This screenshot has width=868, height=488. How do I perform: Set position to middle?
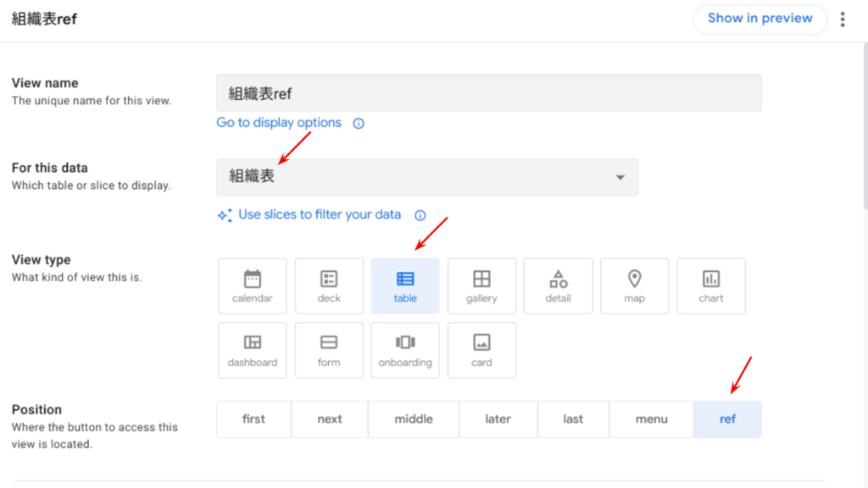coord(414,419)
